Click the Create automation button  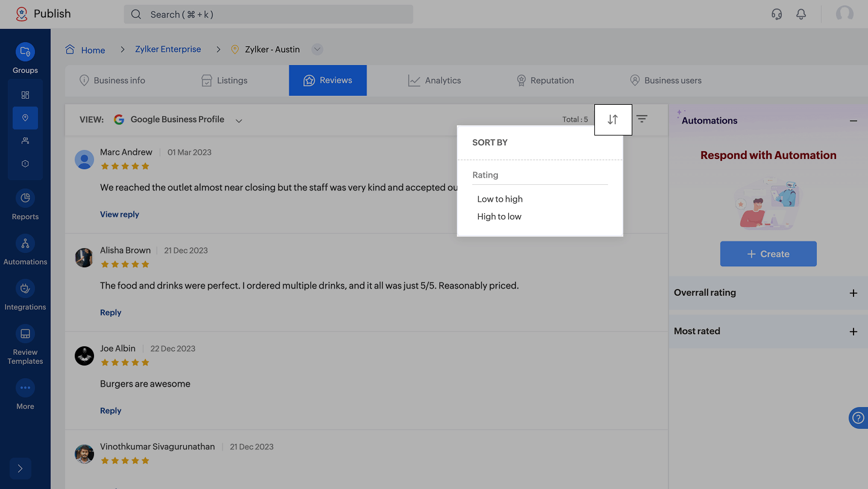click(769, 254)
